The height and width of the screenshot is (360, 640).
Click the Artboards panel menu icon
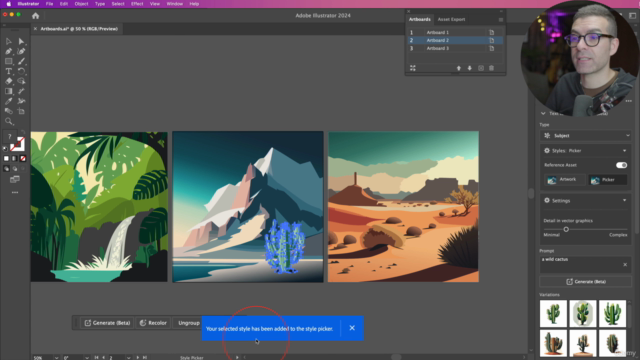pos(501,20)
